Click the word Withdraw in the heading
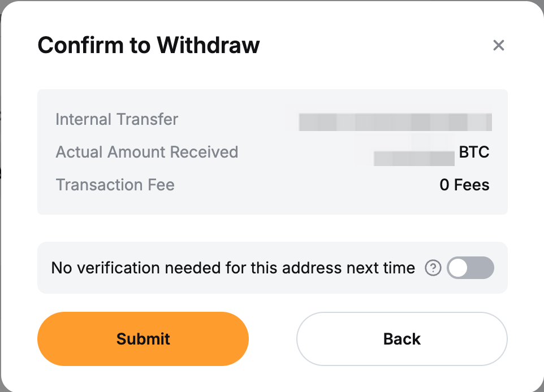Image resolution: width=544 pixels, height=392 pixels. (208, 45)
